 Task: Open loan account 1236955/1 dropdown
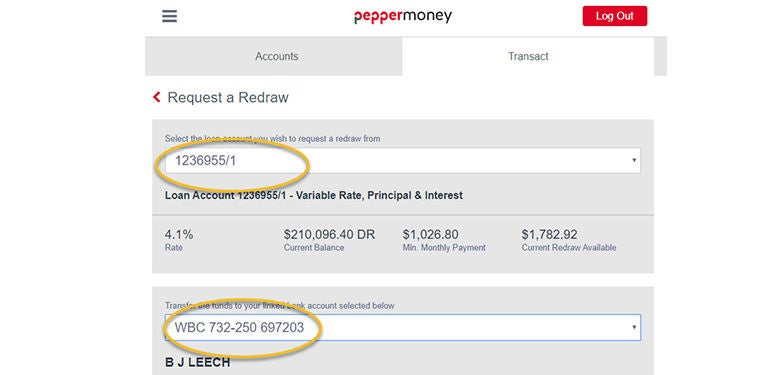click(403, 161)
